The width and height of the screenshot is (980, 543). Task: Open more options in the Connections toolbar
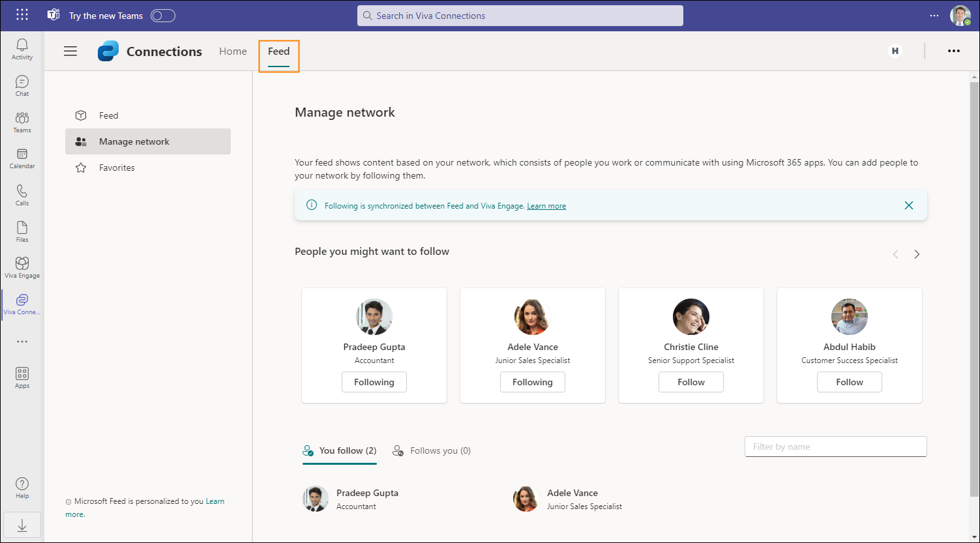click(x=954, y=51)
